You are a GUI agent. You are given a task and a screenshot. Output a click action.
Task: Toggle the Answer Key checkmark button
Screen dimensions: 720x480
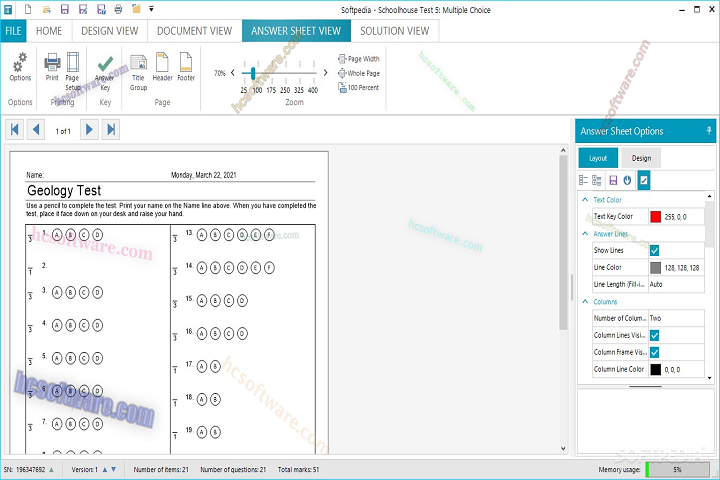[105, 71]
